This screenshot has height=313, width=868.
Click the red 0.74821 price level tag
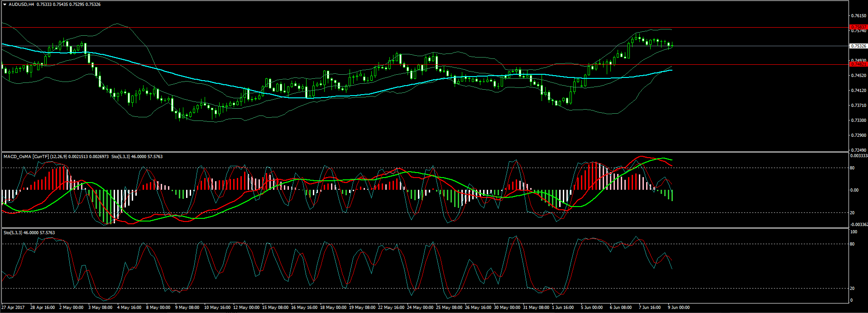(x=858, y=64)
